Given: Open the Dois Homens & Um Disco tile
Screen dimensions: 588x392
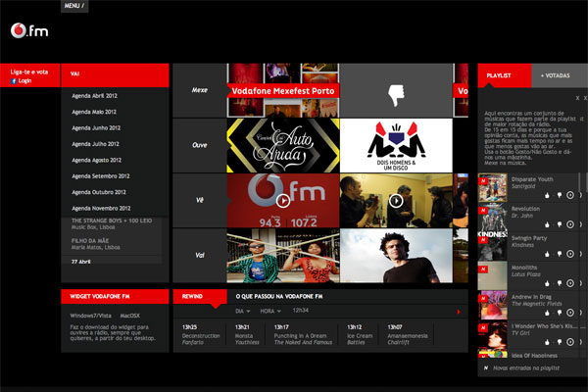Looking at the screenshot, I should click(x=396, y=146).
